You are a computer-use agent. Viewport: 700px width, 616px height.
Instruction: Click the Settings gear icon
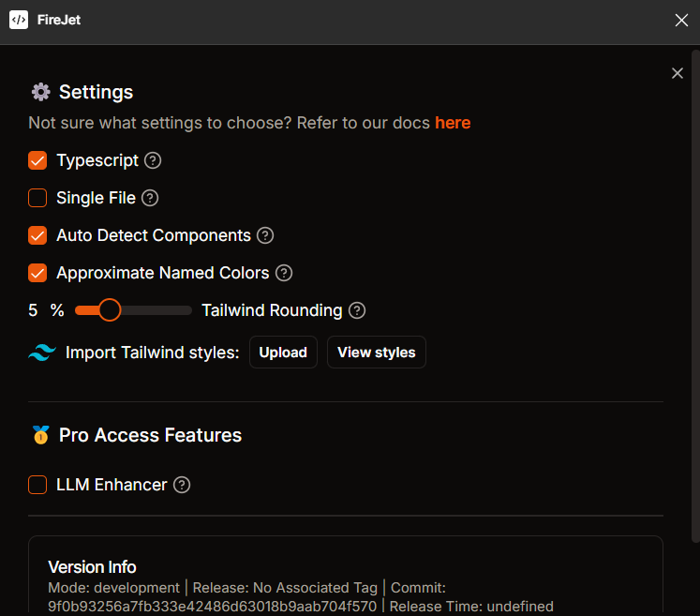[x=40, y=92]
